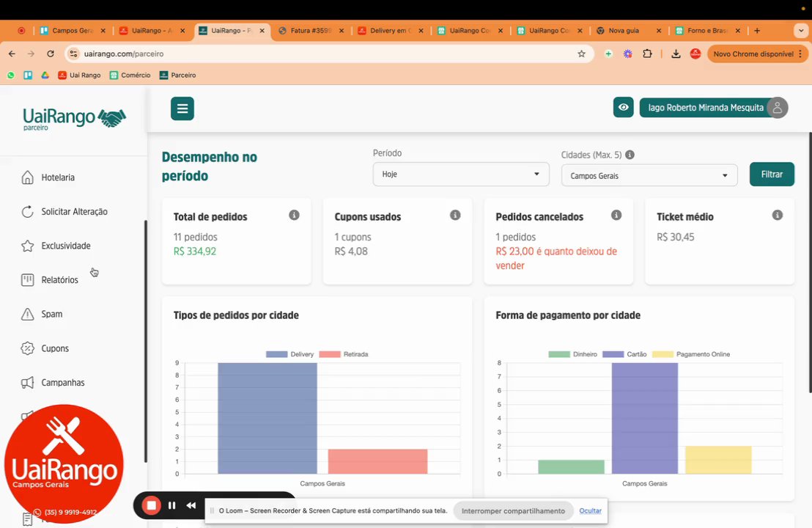Switch to Nova guia tab
This screenshot has height=528, width=812.
click(629, 31)
